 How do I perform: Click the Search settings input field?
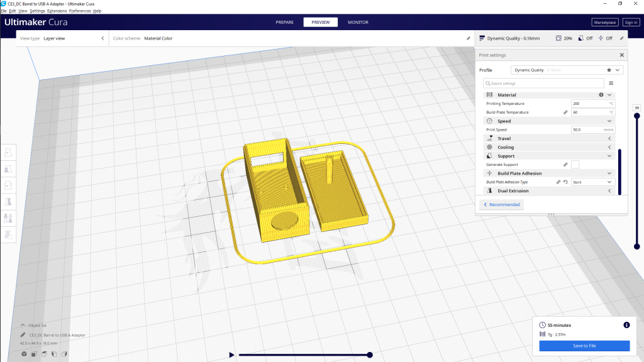544,83
